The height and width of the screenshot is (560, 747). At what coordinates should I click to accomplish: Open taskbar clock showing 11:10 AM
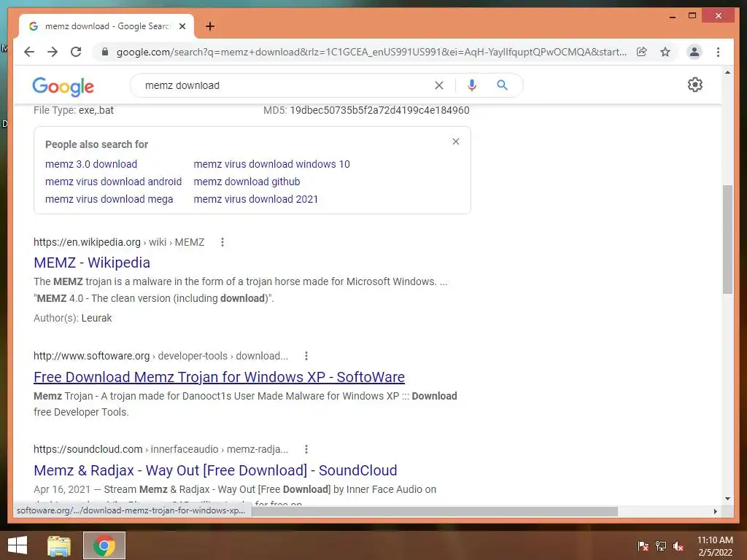[x=715, y=545]
